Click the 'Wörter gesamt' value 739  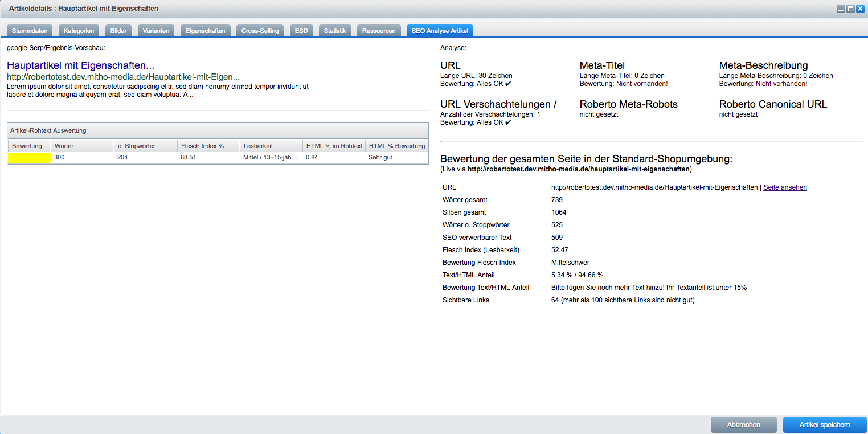click(557, 200)
